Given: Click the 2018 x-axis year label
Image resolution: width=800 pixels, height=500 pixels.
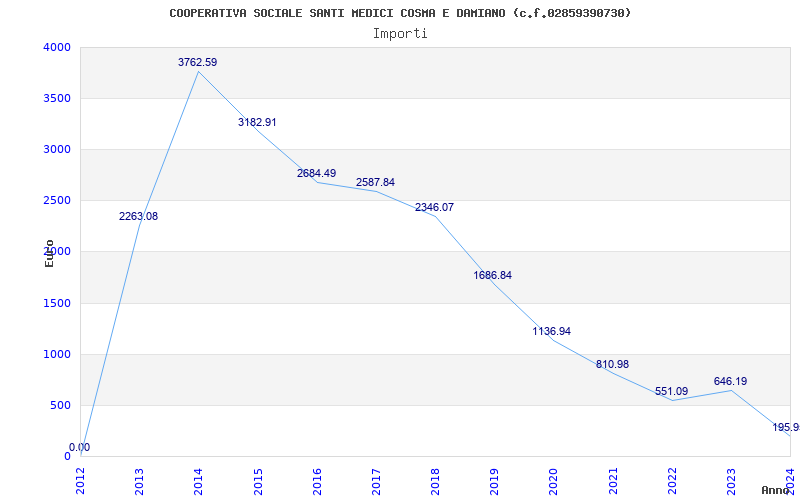Looking at the screenshot, I should coord(435,481).
